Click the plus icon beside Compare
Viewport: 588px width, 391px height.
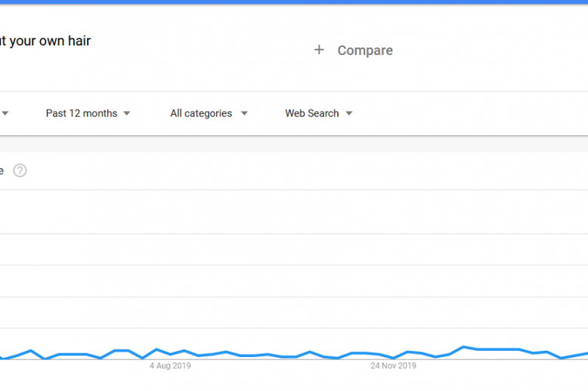coord(319,50)
